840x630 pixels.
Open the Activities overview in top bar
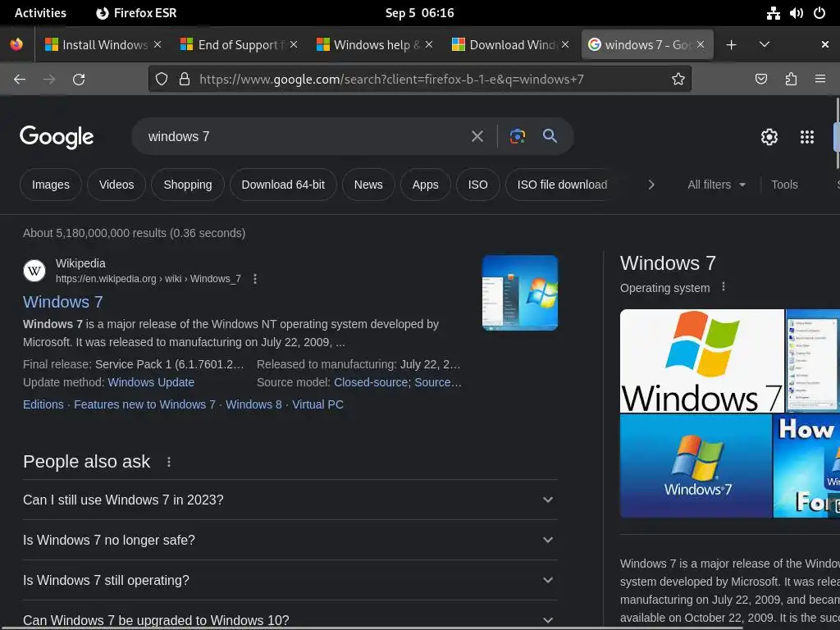[x=40, y=13]
